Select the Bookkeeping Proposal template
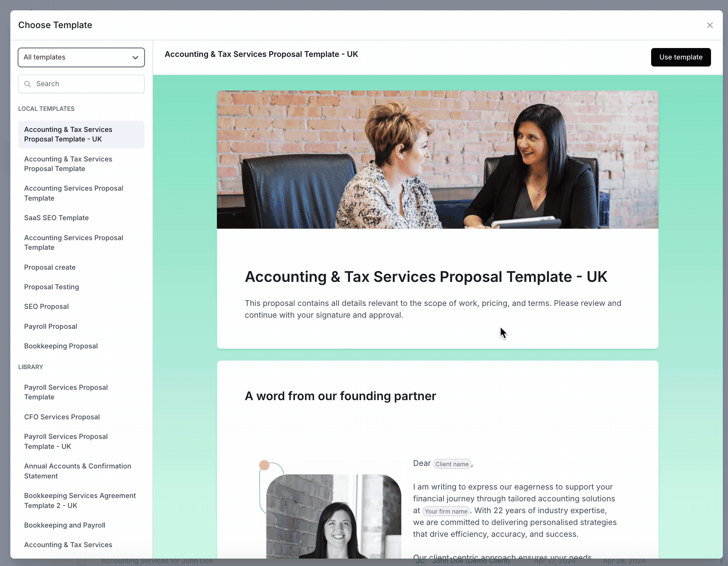 pos(61,346)
